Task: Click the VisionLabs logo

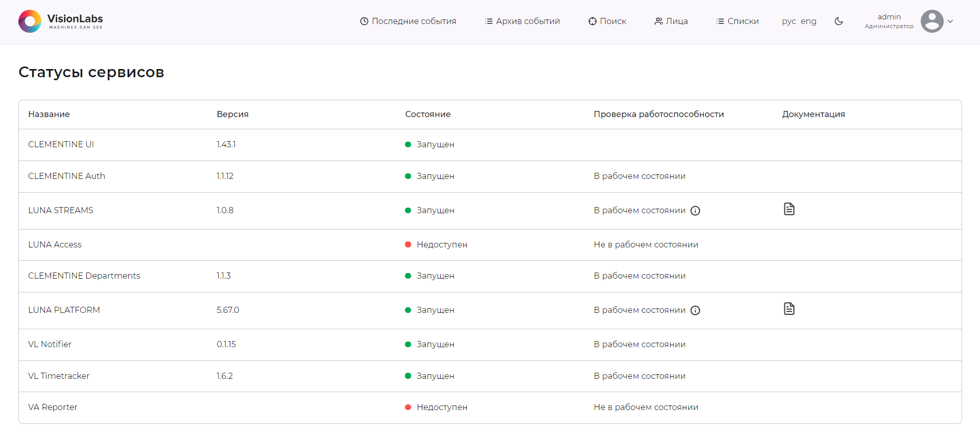Action: pyautogui.click(x=60, y=21)
